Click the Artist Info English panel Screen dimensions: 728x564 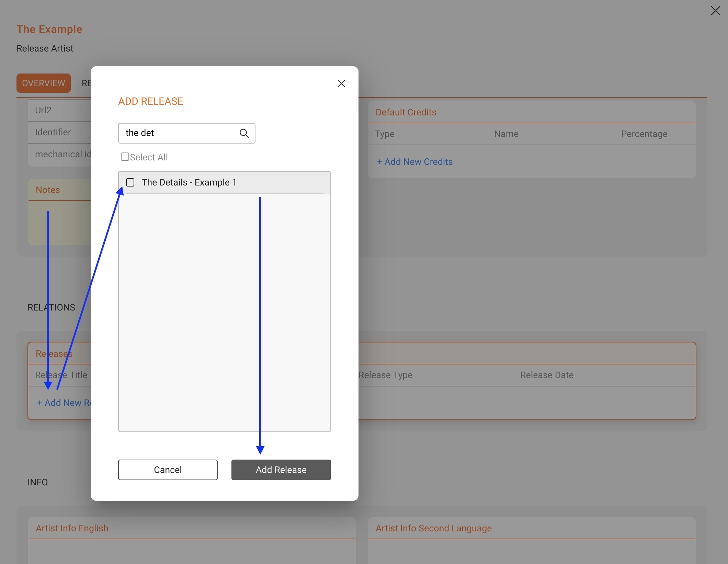point(192,541)
